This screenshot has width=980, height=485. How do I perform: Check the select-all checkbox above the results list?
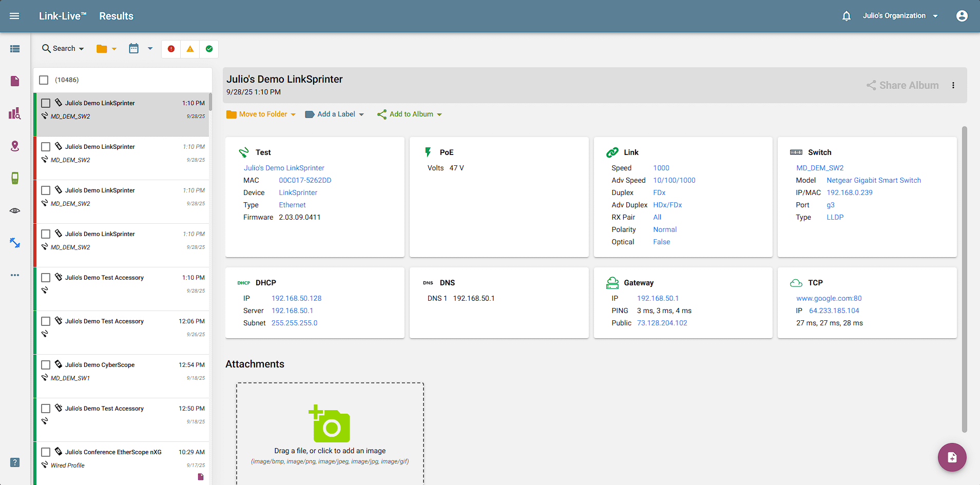point(44,80)
